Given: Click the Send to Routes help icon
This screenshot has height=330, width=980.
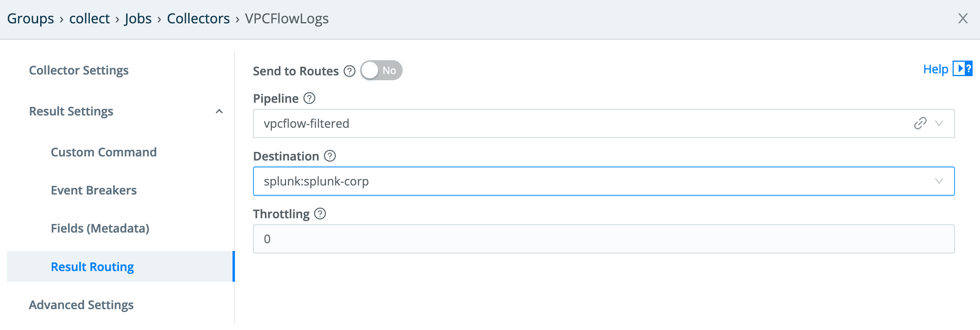Looking at the screenshot, I should coord(349,71).
